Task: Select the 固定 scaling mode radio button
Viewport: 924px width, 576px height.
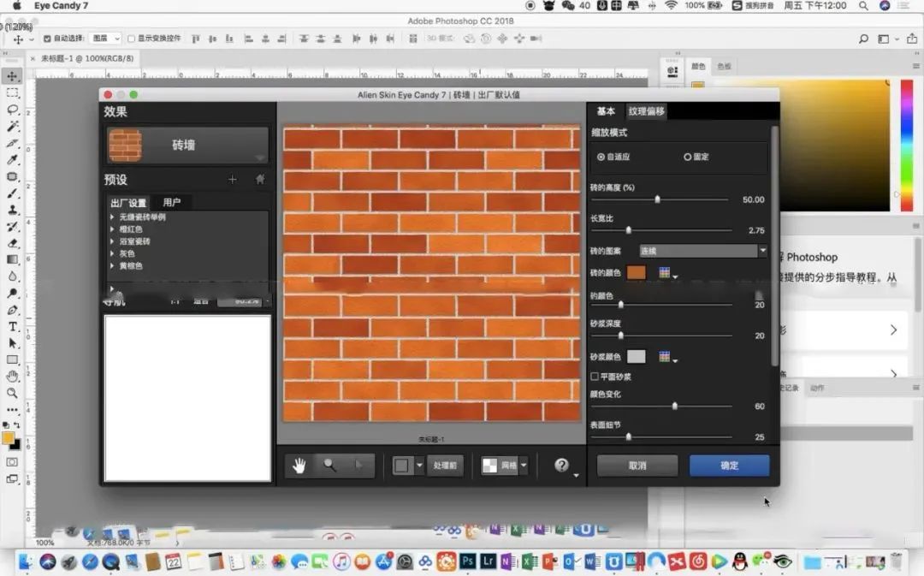Action: 687,157
